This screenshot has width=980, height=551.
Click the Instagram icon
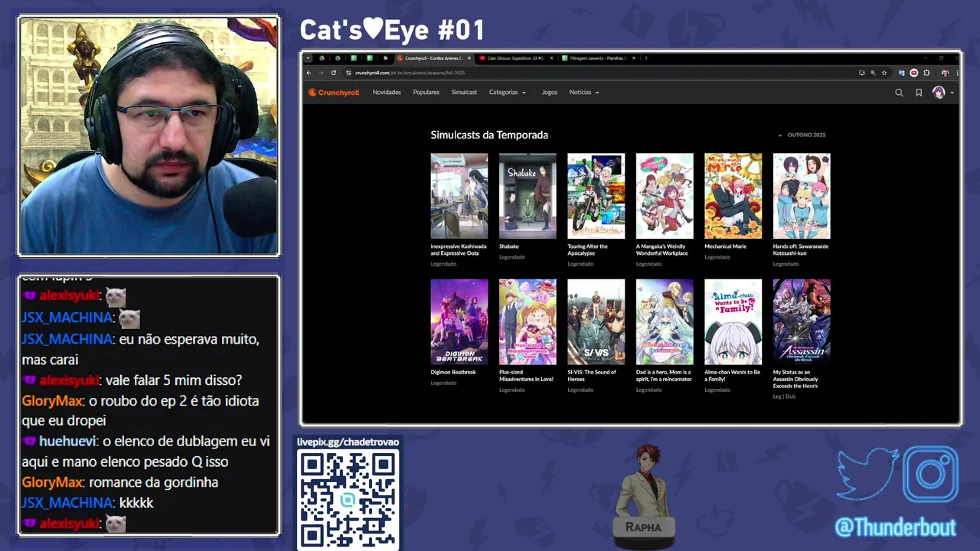point(931,474)
